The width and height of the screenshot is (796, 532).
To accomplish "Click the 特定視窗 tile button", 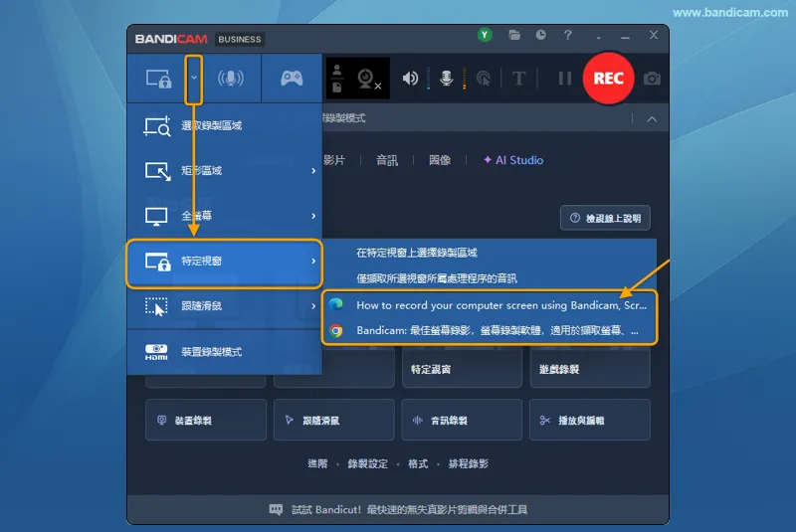I will (x=462, y=369).
